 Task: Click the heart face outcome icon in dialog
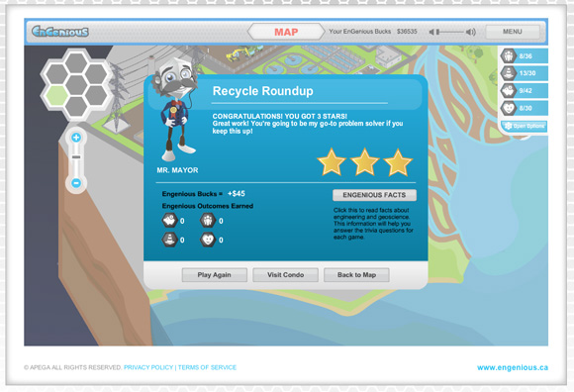tap(208, 240)
